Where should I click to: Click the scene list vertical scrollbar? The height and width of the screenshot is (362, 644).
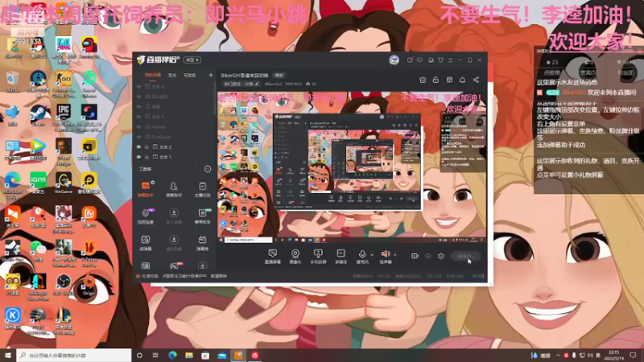[215, 98]
